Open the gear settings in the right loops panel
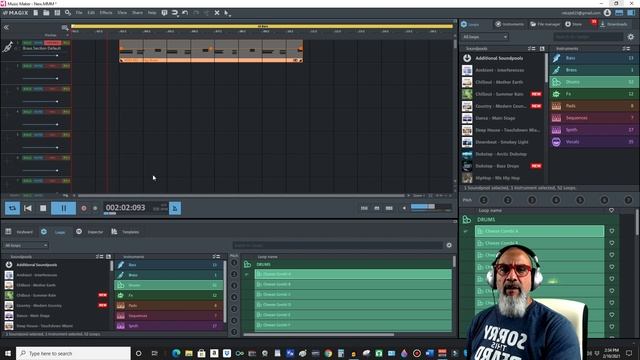This screenshot has width=640, height=360. 631,37
